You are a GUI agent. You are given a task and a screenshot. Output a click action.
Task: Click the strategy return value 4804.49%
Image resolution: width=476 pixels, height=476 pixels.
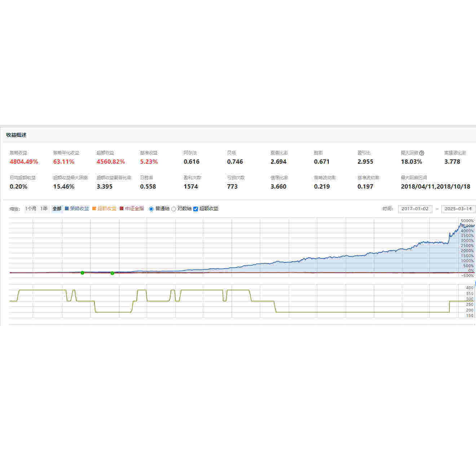(x=24, y=162)
